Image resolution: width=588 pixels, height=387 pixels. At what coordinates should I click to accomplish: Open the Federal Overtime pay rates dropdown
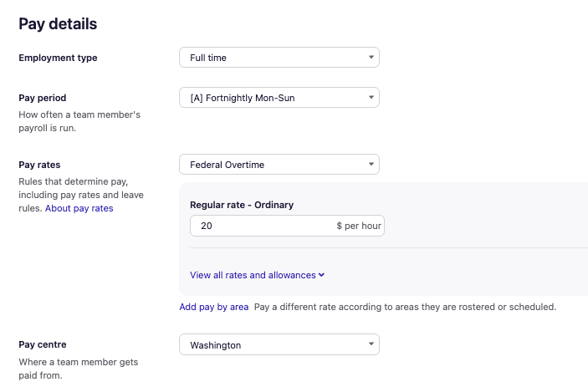279,165
